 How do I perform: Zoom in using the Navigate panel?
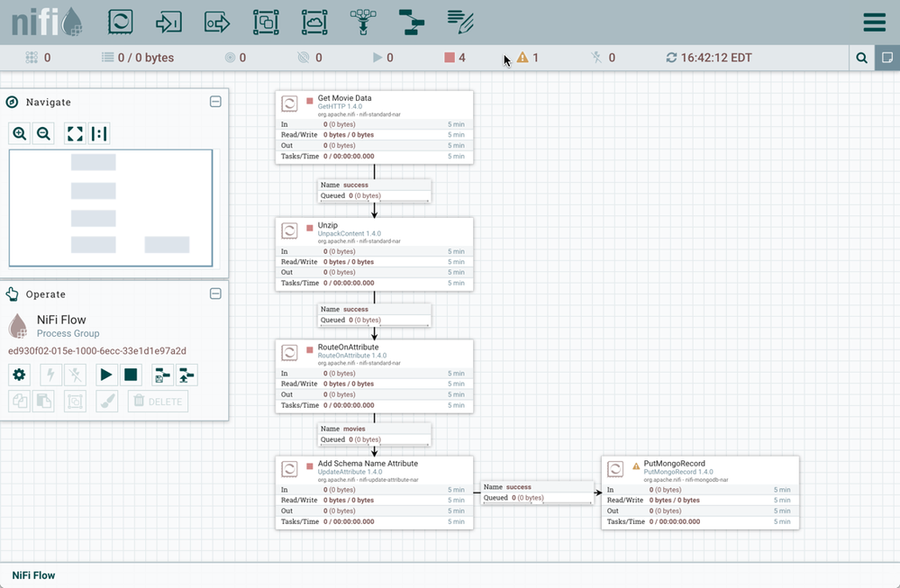[x=20, y=134]
